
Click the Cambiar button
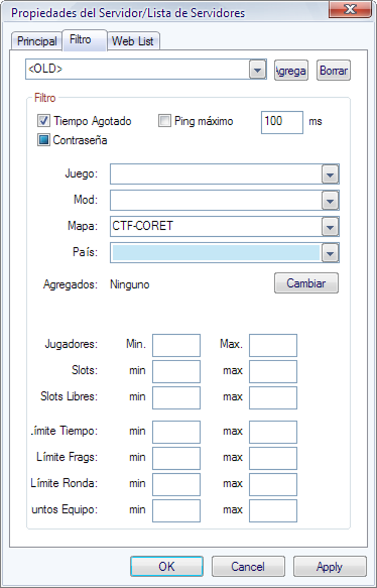point(306,283)
